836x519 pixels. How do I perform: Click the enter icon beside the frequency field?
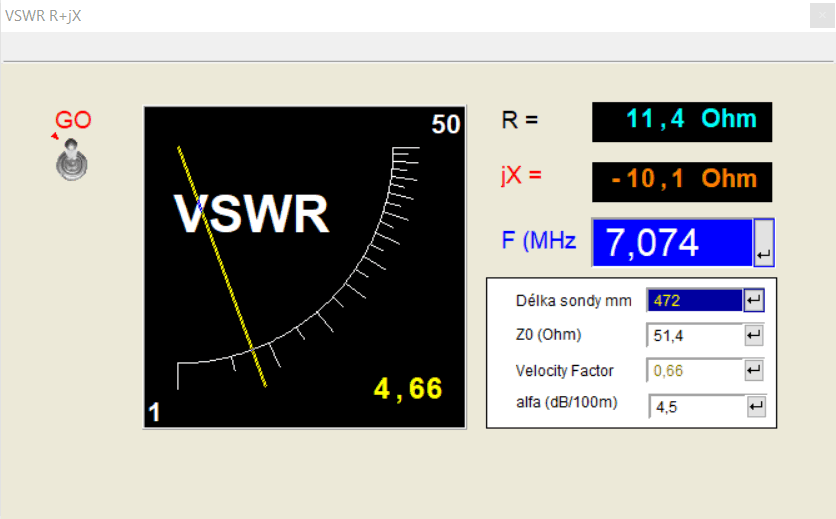click(x=763, y=243)
